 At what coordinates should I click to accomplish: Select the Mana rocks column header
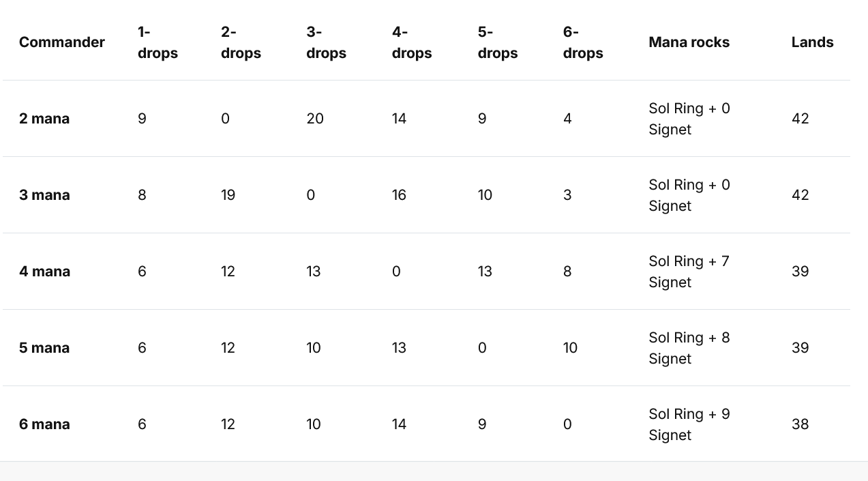[689, 42]
